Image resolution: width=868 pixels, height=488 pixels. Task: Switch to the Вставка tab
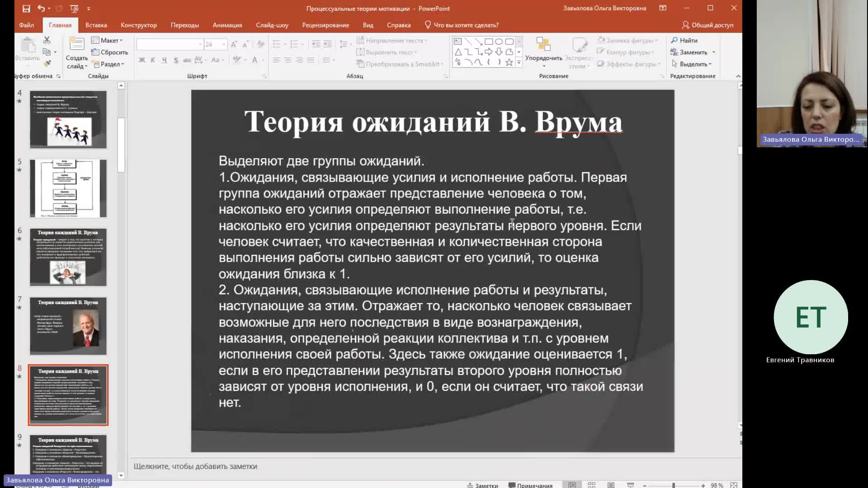point(96,25)
